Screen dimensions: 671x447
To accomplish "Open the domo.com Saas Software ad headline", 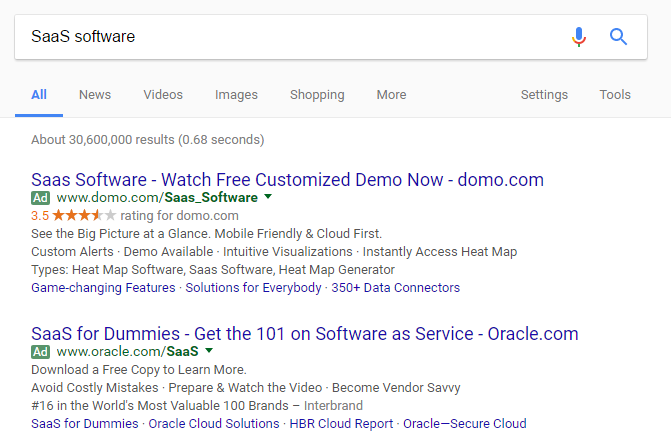I will pyautogui.click(x=287, y=180).
